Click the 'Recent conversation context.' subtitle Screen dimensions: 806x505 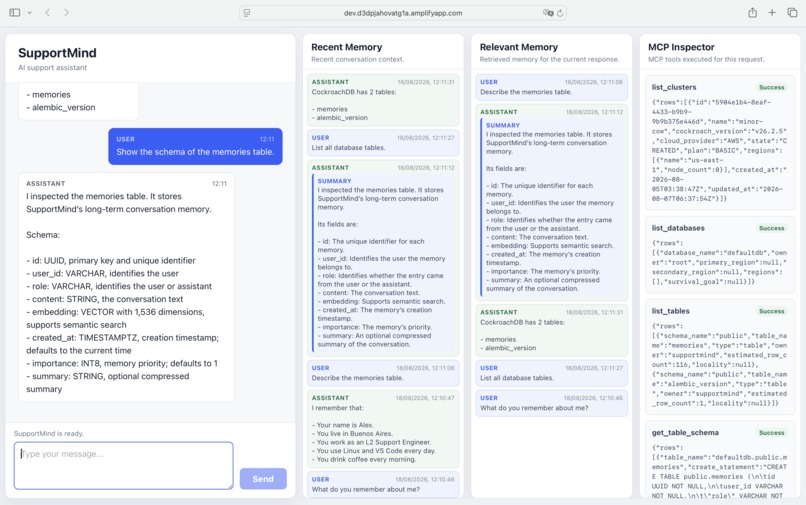(357, 60)
